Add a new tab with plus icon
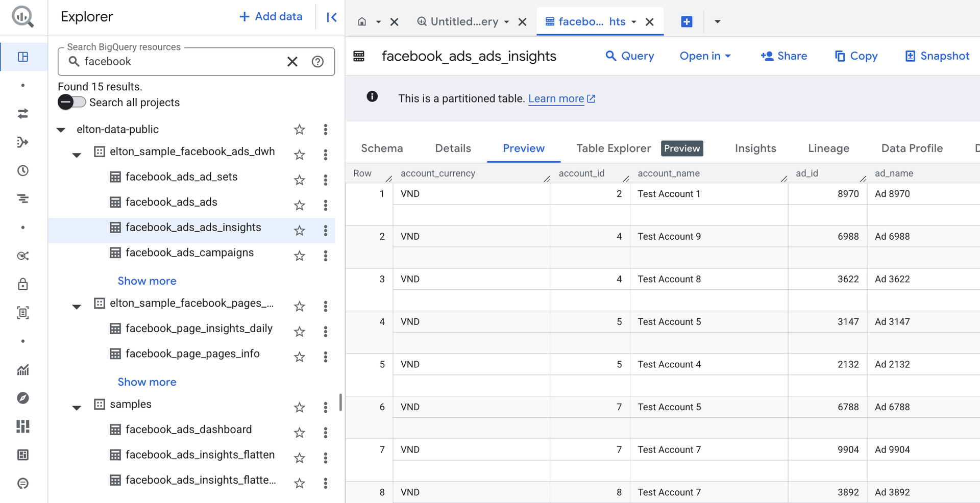 point(687,21)
